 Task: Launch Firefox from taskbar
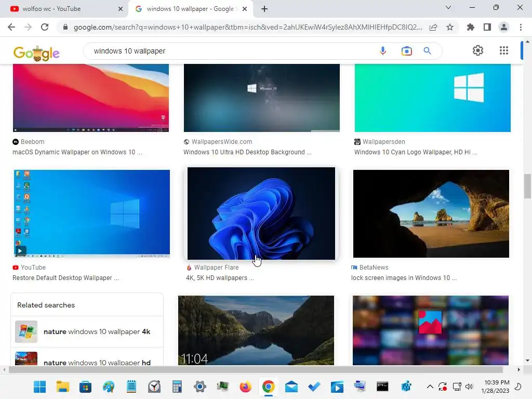[x=245, y=387]
